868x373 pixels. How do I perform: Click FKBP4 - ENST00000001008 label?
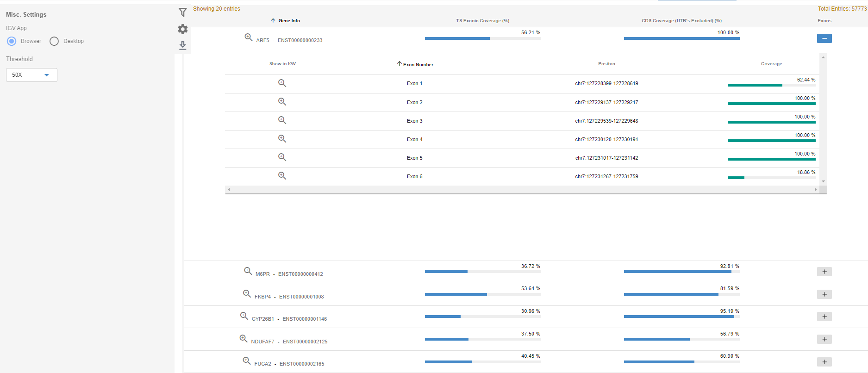click(x=289, y=297)
